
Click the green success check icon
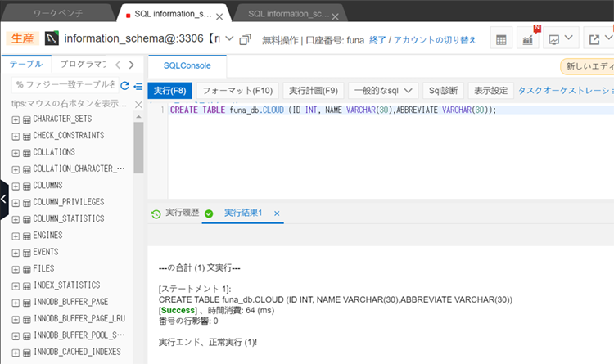209,213
